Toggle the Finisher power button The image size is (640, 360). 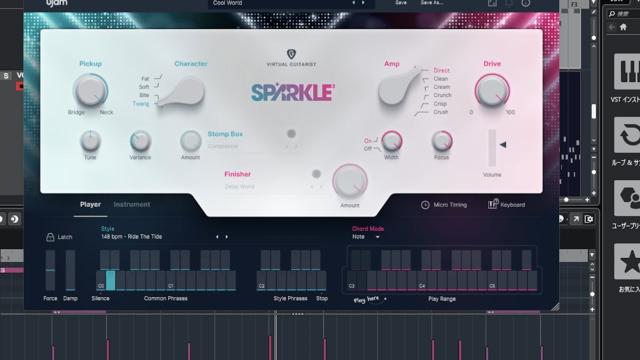click(x=316, y=174)
